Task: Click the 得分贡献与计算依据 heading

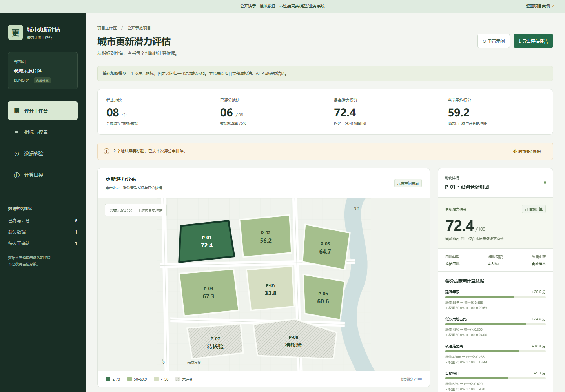Action: click(x=465, y=281)
